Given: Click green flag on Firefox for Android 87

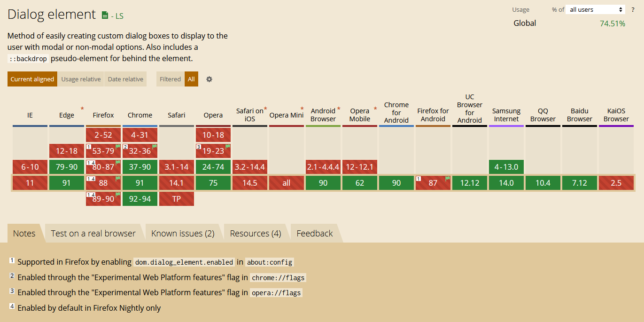Looking at the screenshot, I should [448, 179].
